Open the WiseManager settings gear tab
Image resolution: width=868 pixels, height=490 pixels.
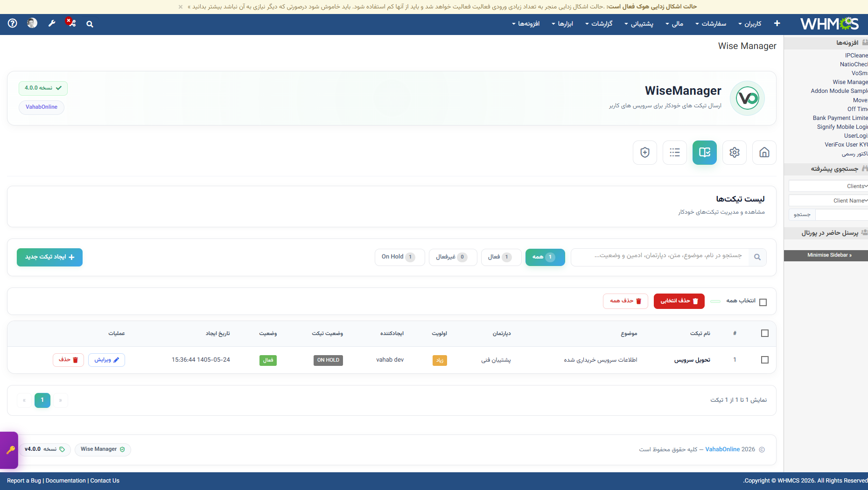(735, 153)
